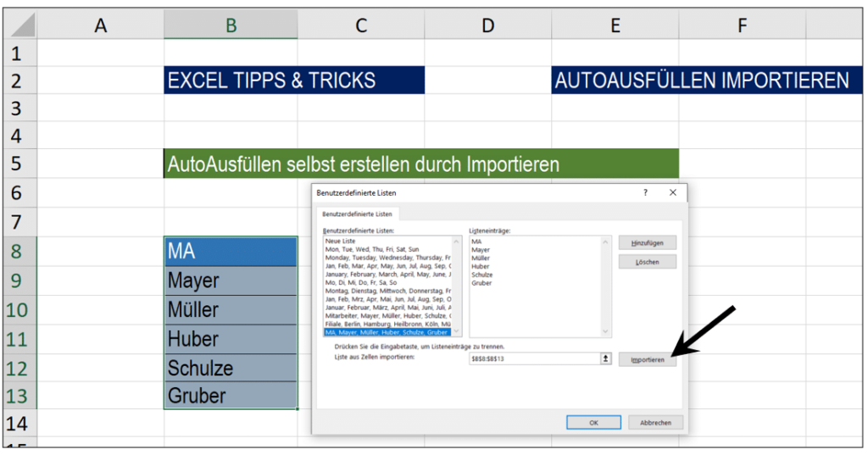Select column A header
Viewport: 868px width, 455px height.
[x=100, y=25]
